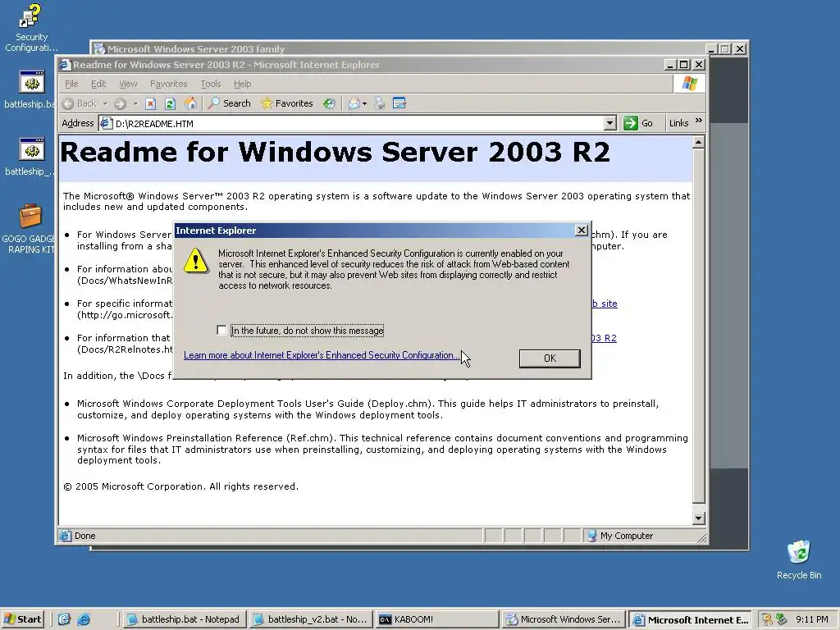The width and height of the screenshot is (840, 630).
Task: Open the Mail button dropdown arrow
Action: point(365,103)
